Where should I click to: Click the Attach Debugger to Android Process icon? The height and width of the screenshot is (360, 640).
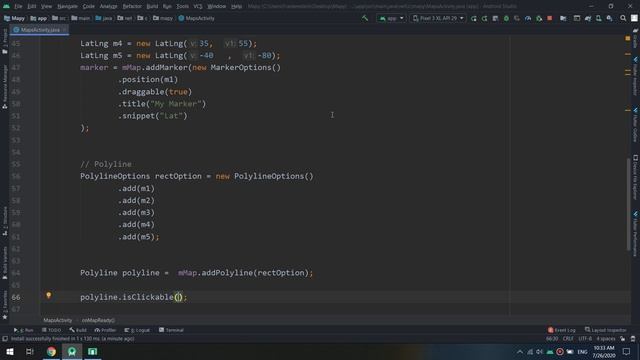coord(539,18)
